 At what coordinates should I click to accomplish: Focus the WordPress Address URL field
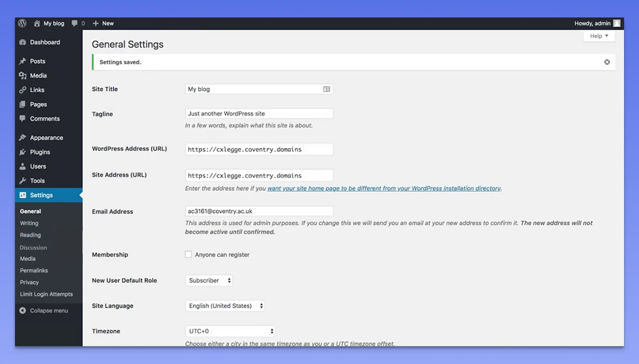259,149
